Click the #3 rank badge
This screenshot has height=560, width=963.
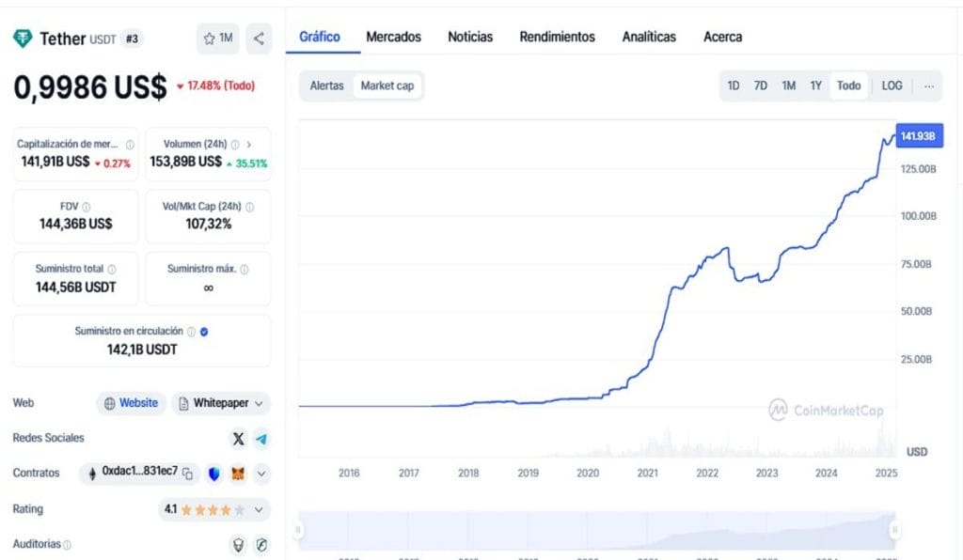point(132,39)
